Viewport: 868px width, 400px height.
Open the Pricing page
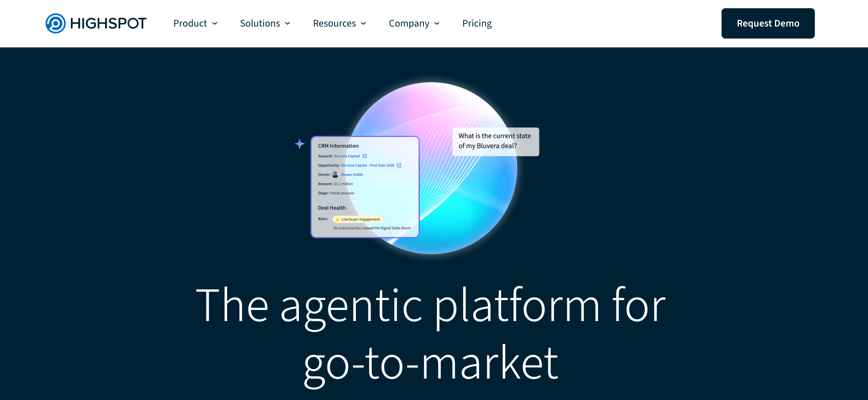(x=477, y=23)
